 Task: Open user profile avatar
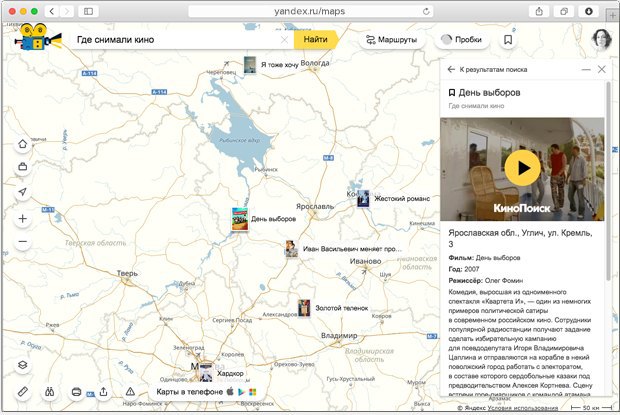point(601,39)
